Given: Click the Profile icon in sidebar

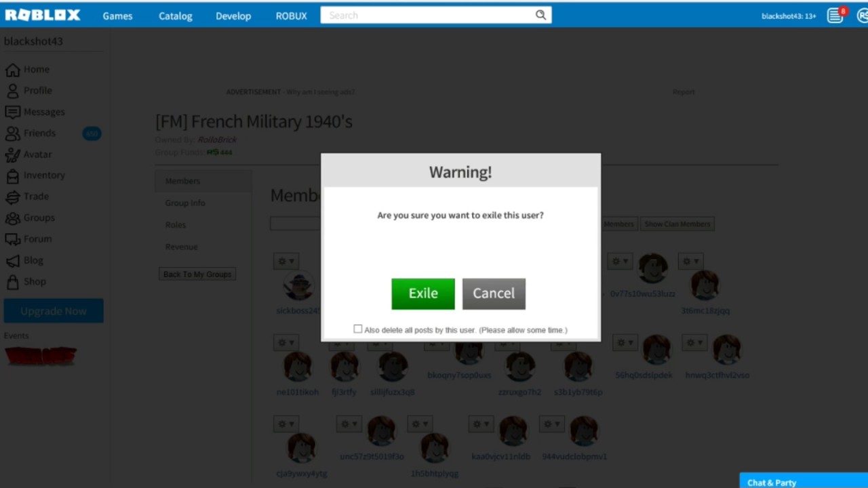Looking at the screenshot, I should point(12,91).
